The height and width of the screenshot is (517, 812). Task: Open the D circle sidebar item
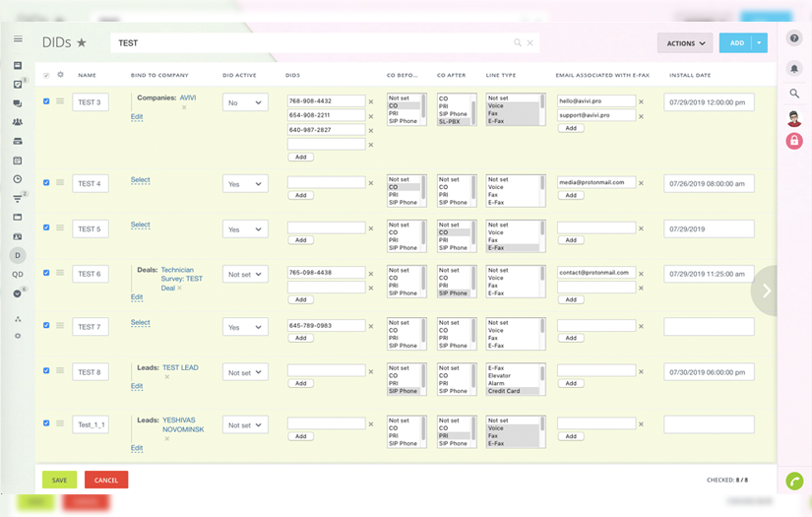tap(18, 255)
